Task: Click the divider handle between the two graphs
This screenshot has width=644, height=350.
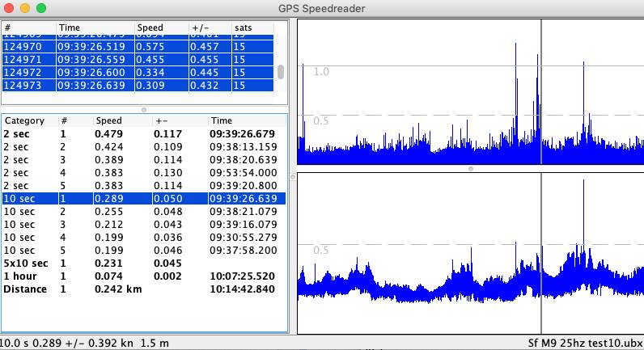Action: tap(470, 168)
